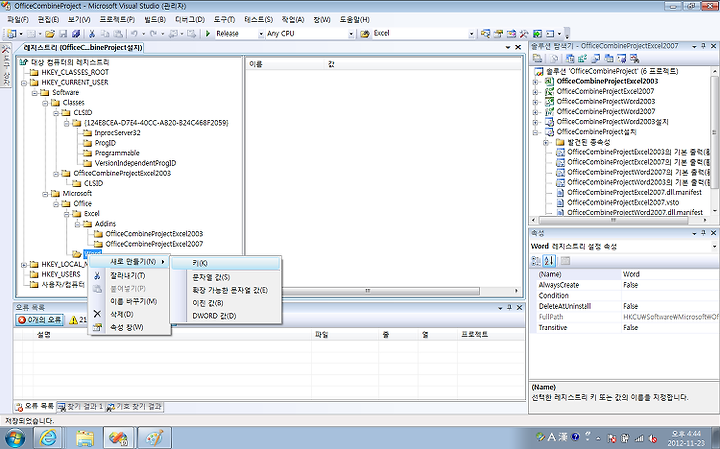
Task: Click the InprocServer32 folder icon
Action: 87,133
